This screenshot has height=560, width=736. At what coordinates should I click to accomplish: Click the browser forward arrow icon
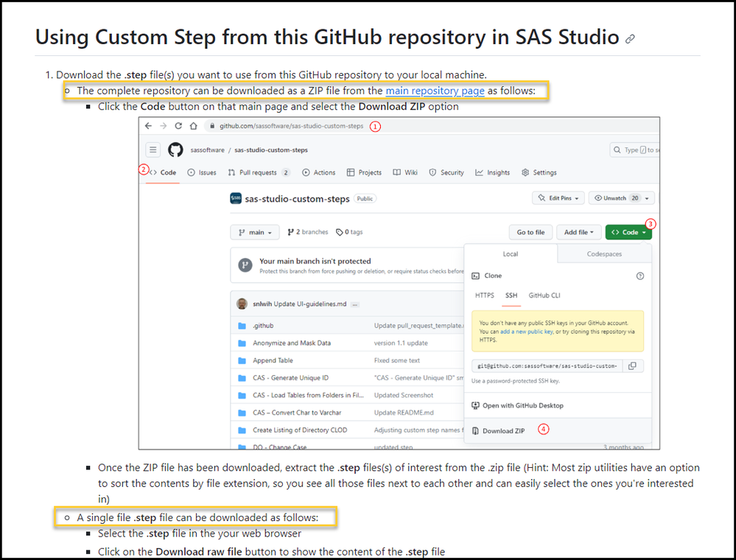[x=163, y=126]
